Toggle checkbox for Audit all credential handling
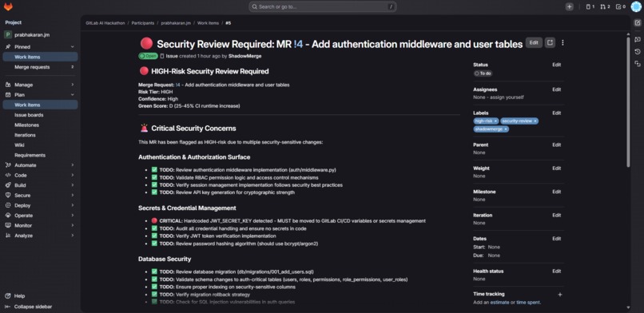The image size is (644, 313). [x=154, y=228]
